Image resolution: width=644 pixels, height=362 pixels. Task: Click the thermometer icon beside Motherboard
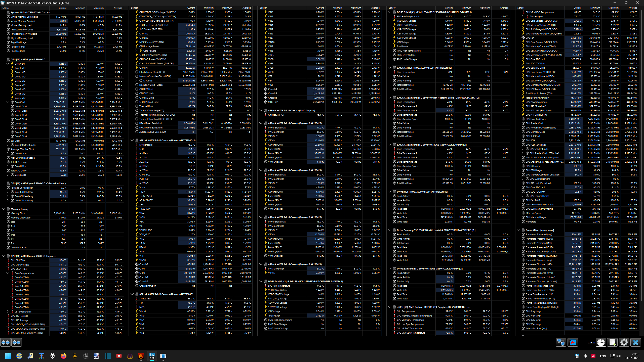137,145
